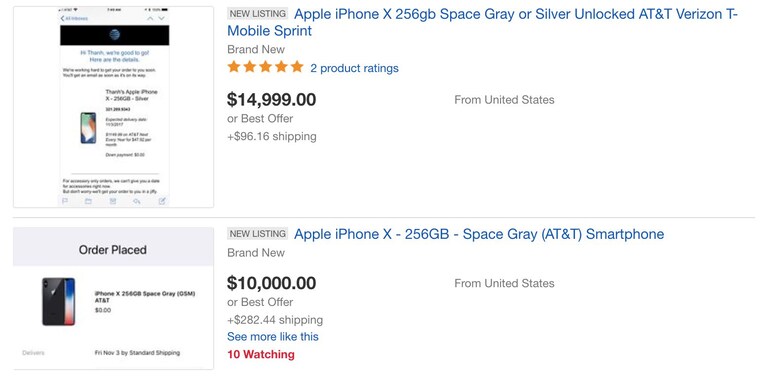The image size is (767, 377).
Task: Click the folder icon in the email toolbar
Action: coord(89,200)
